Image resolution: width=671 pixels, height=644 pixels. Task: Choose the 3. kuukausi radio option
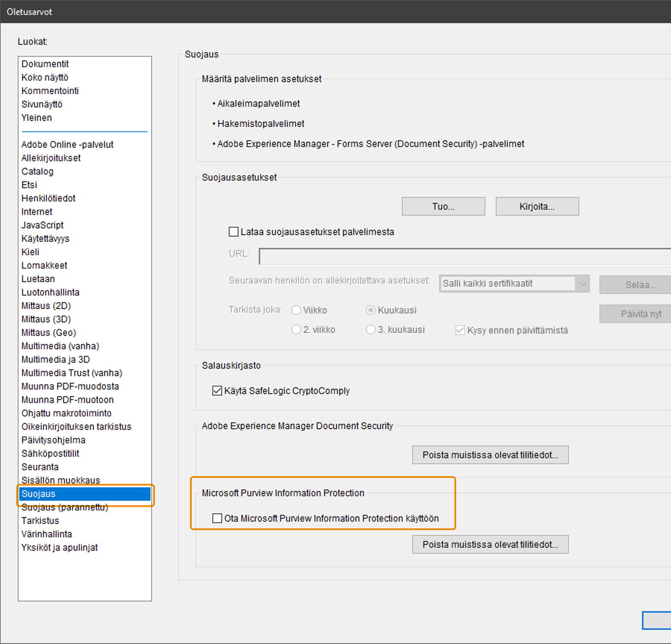[371, 330]
